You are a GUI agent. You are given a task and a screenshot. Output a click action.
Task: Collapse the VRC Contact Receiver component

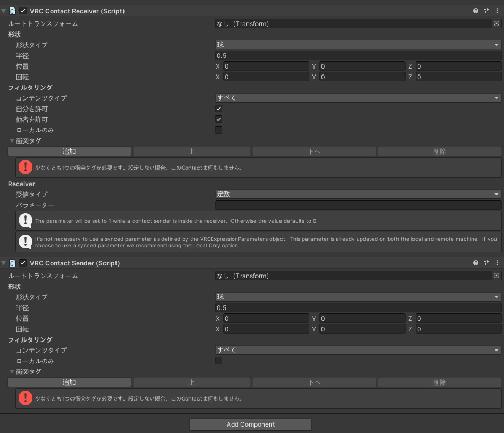click(4, 11)
